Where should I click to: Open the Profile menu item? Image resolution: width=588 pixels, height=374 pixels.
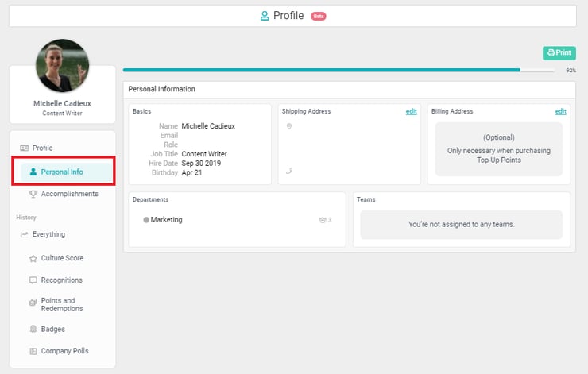point(42,148)
